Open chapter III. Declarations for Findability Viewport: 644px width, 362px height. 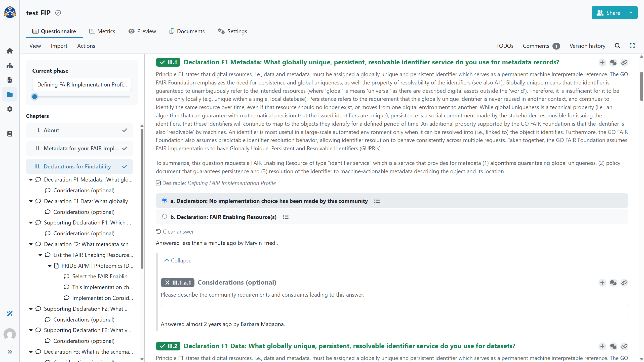(x=79, y=166)
